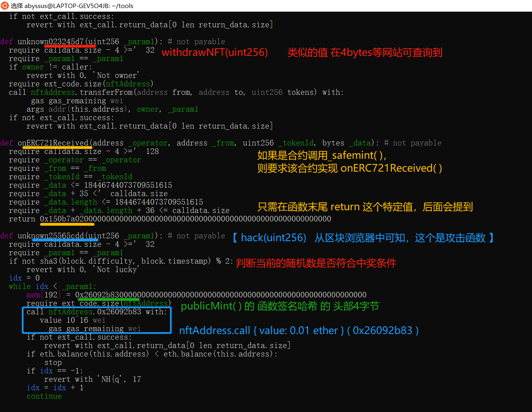Click 'args addr(this.address), owner, _param1' line

pyautogui.click(x=112, y=109)
